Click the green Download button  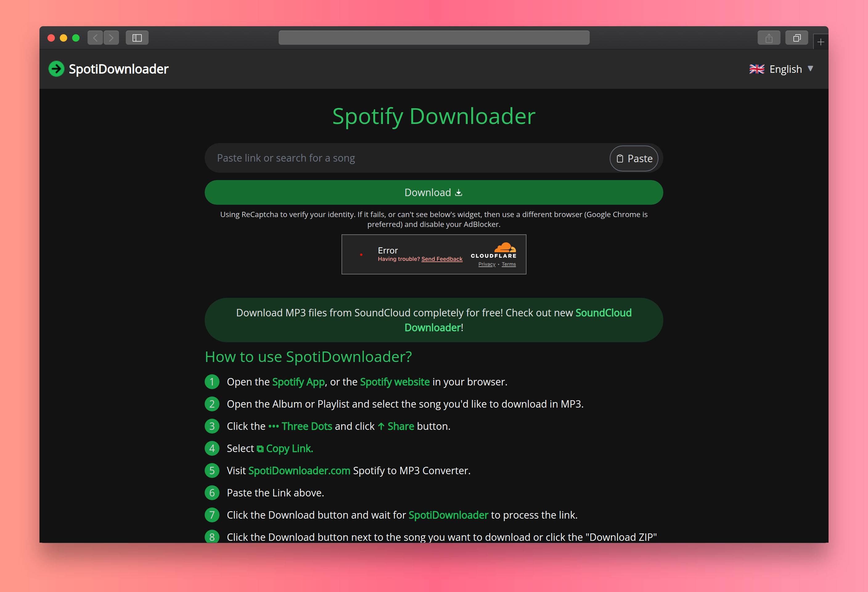coord(434,192)
